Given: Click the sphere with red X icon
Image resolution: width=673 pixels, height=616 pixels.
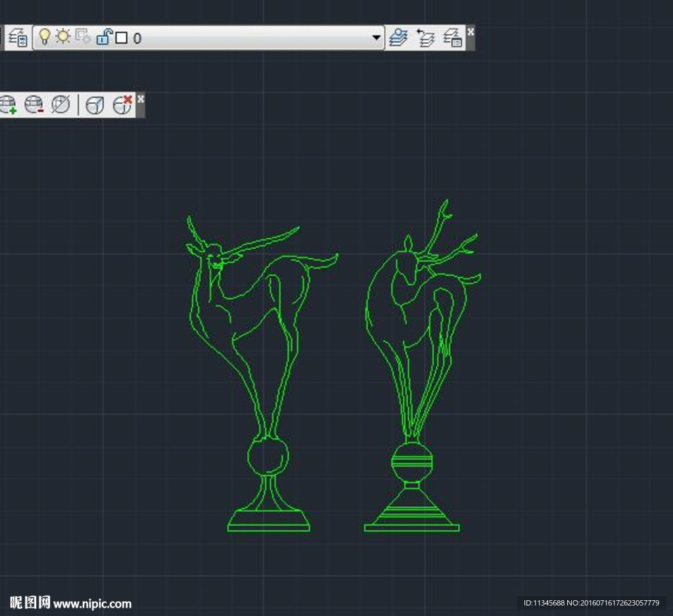Looking at the screenshot, I should [121, 104].
